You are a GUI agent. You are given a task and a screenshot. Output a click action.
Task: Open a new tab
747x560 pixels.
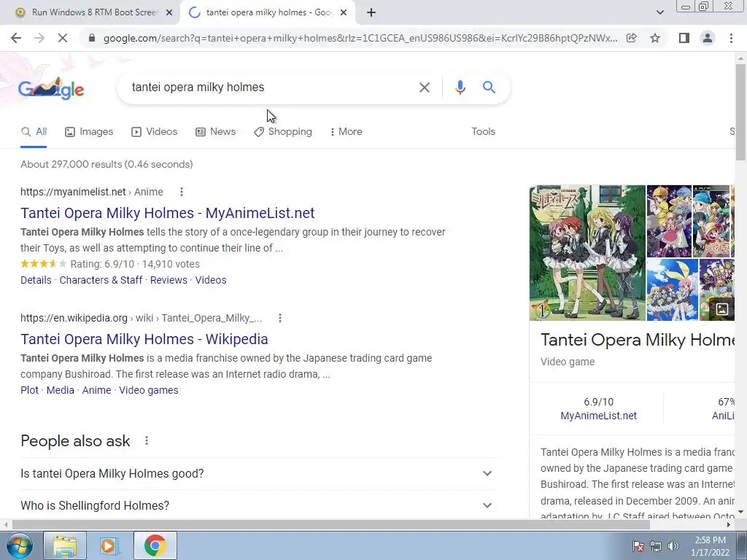(x=371, y=12)
